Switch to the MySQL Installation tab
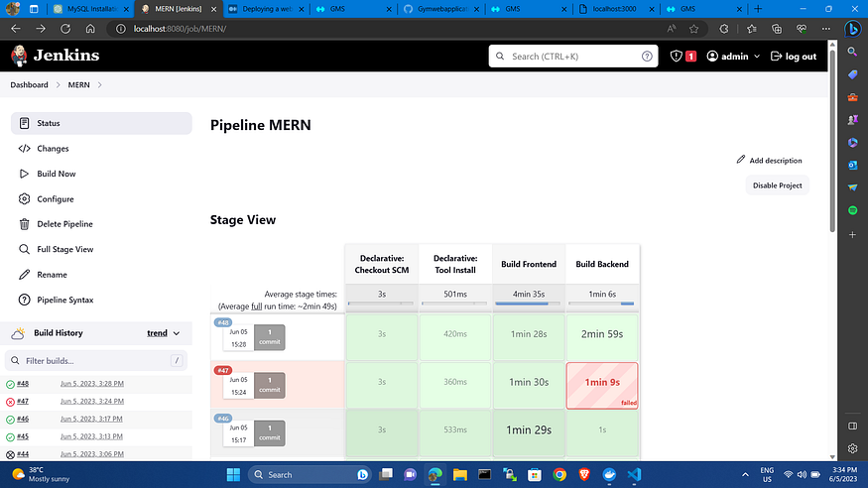This screenshot has width=868, height=488. click(x=91, y=9)
